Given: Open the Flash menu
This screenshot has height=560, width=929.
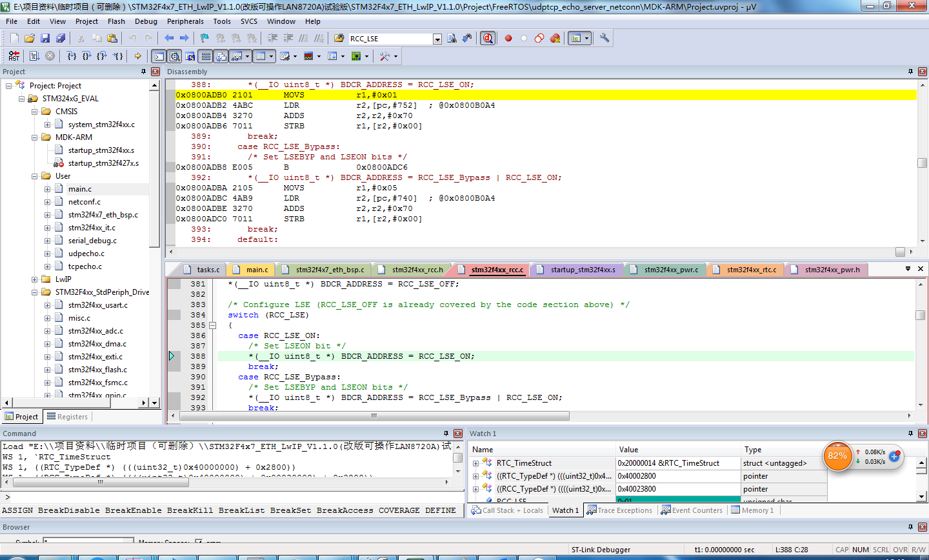Looking at the screenshot, I should (x=116, y=21).
